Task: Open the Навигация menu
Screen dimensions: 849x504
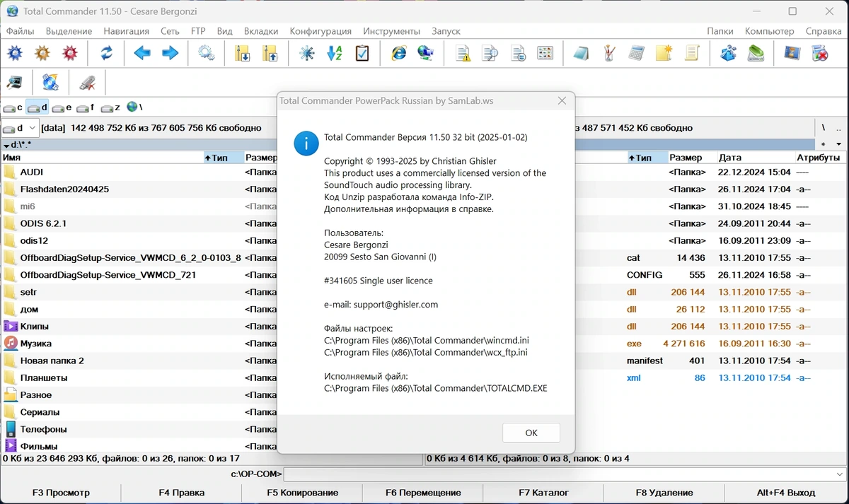Action: coord(126,31)
